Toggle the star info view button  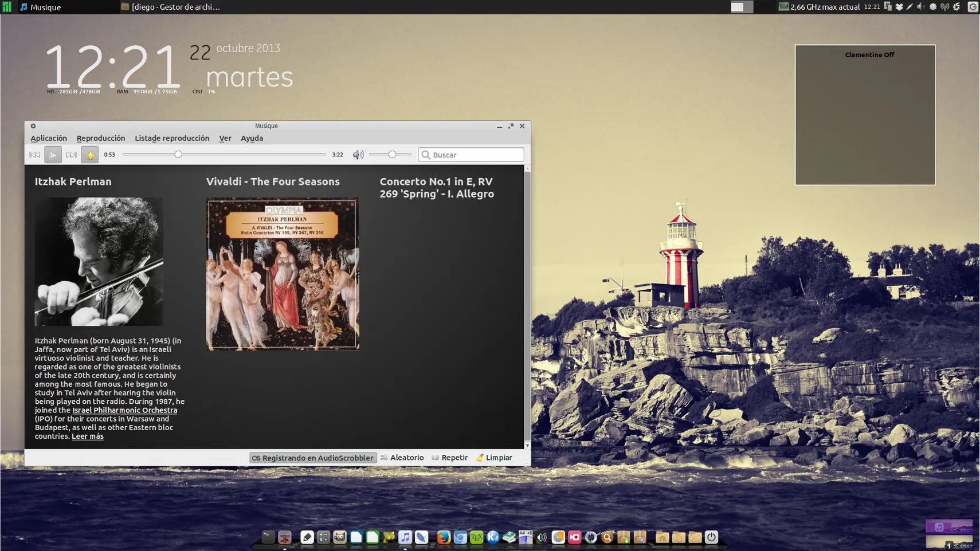(x=90, y=155)
